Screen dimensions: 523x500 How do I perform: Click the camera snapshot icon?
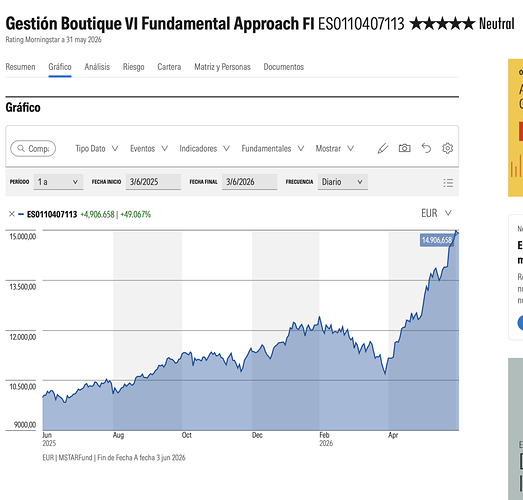pyautogui.click(x=404, y=148)
